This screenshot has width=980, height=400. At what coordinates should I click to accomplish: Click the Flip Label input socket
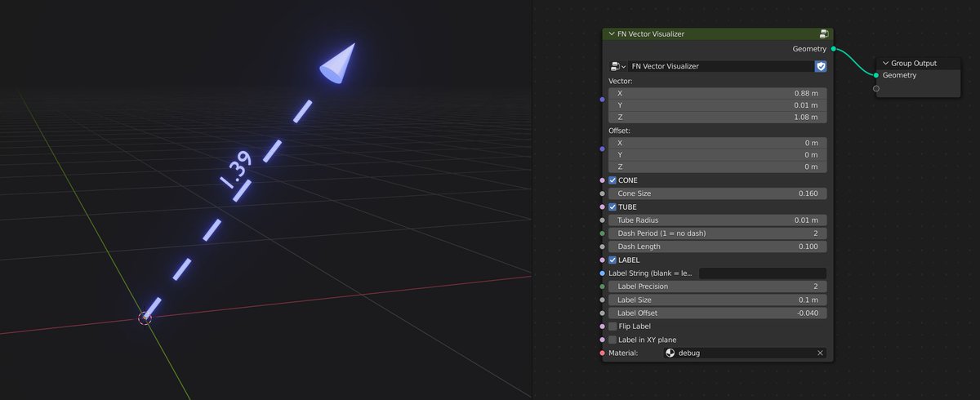point(603,327)
